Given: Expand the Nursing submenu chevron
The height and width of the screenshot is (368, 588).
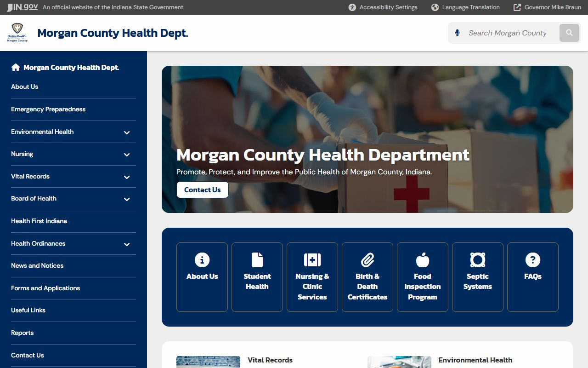Looking at the screenshot, I should click(127, 155).
